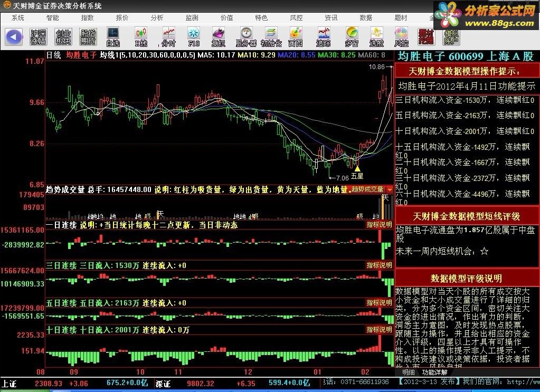Screen dimensions: 540x392
Task: Expand the 趋势成交量 indicator dropdown arrow
Action: (390, 189)
